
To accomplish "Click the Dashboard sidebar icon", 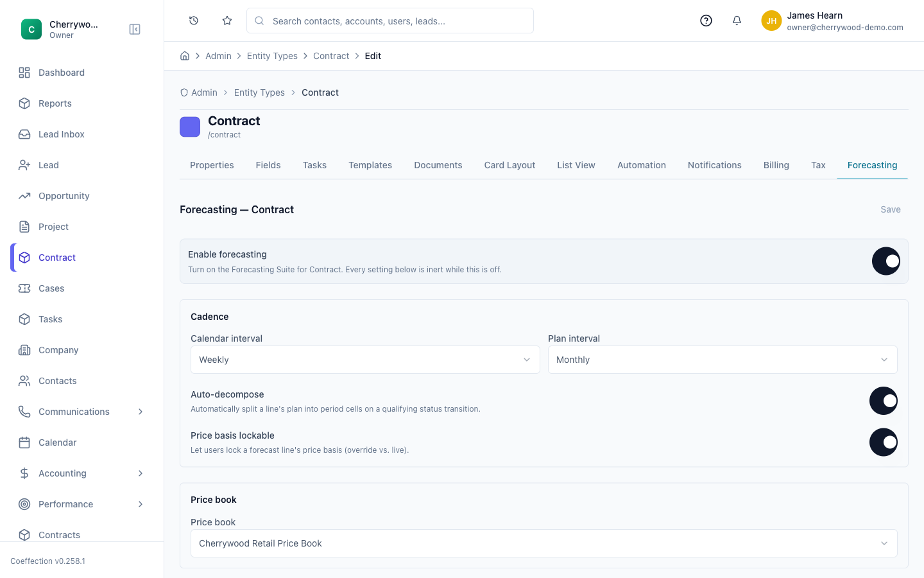I will pos(24,73).
